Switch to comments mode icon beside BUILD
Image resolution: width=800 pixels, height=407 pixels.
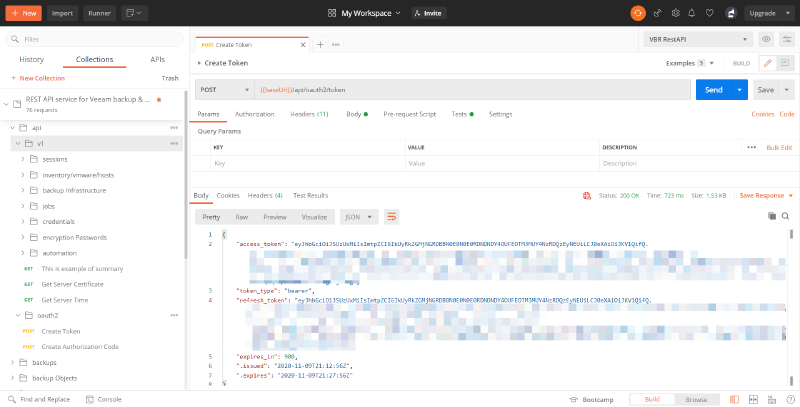pyautogui.click(x=786, y=63)
